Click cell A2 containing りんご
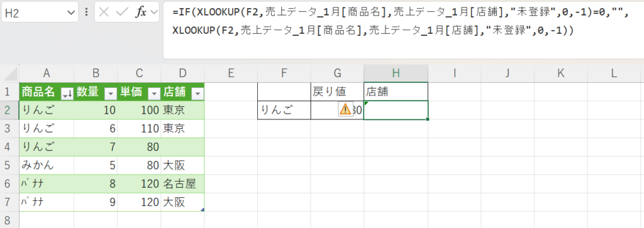 pos(47,110)
